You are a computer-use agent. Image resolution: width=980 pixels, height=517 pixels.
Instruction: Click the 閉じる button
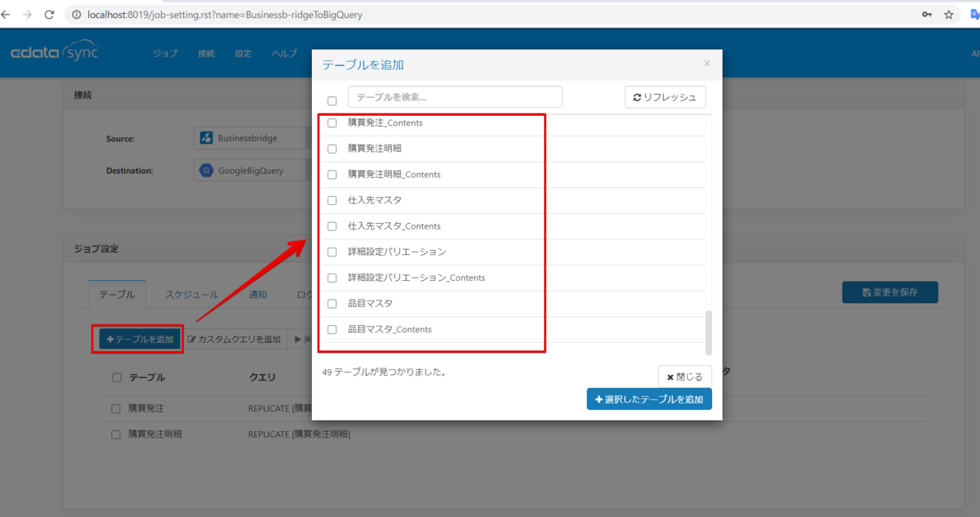(684, 377)
